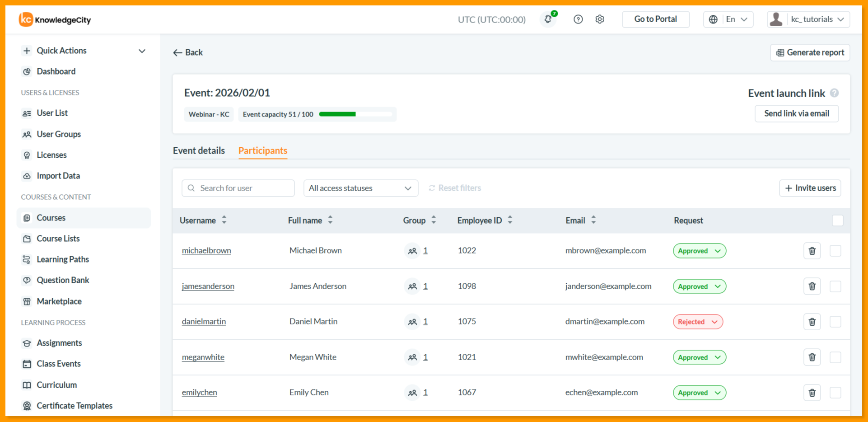The image size is (868, 422).
Task: Click the Invite users button
Action: (810, 188)
